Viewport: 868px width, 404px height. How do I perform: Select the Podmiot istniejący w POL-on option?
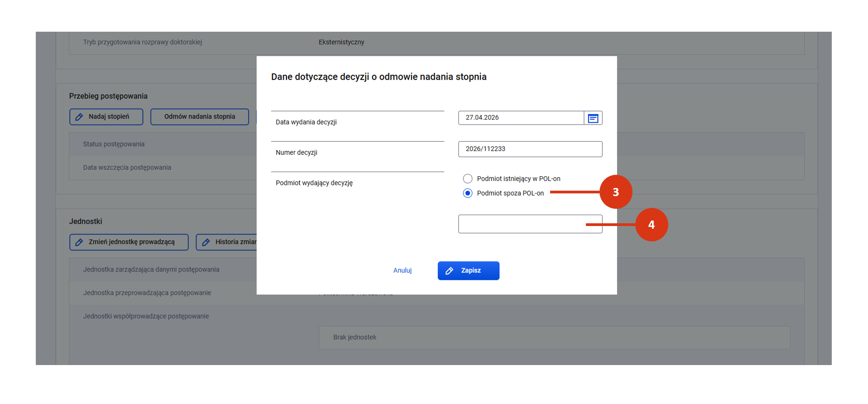coord(468,179)
